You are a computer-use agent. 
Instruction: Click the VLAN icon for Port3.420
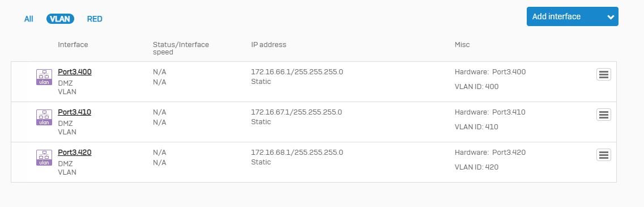click(44, 158)
